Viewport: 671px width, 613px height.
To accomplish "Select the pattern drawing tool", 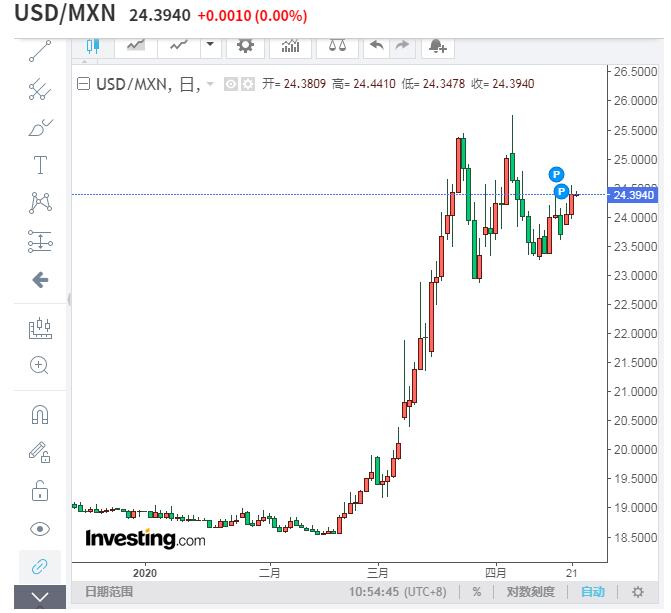I will coord(40,202).
